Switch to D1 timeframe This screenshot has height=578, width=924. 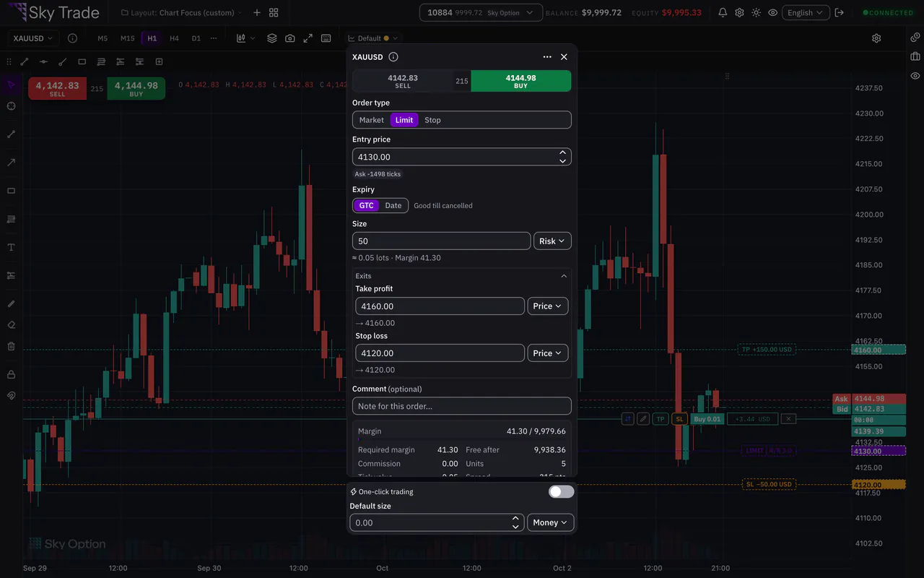pyautogui.click(x=196, y=38)
